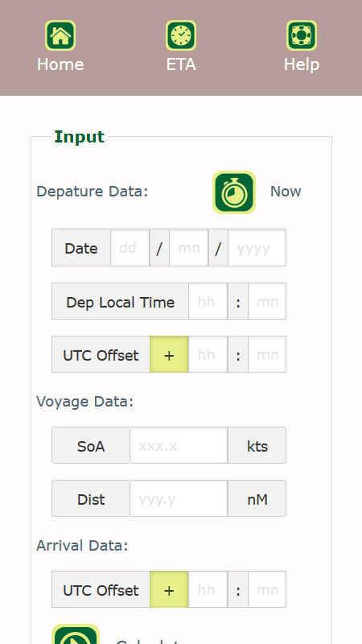Focus the date year yyyy field
The height and width of the screenshot is (644, 362).
pos(257,248)
